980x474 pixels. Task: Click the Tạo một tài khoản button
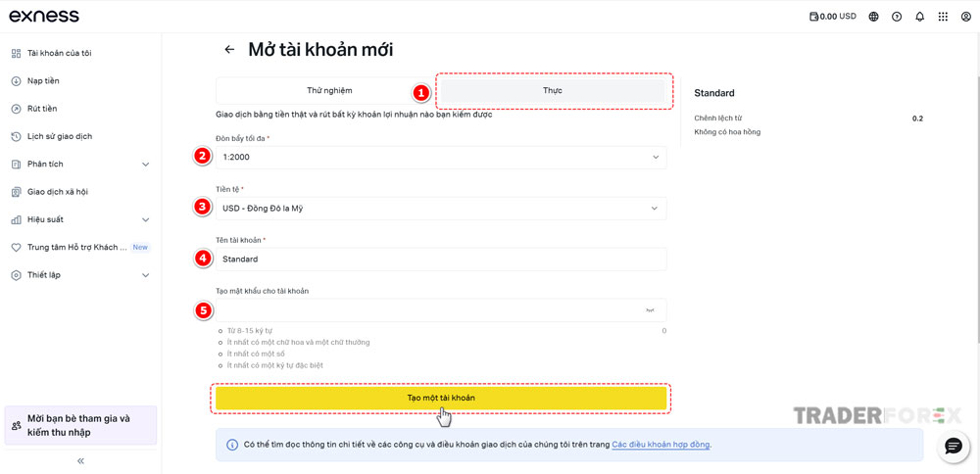point(441,398)
